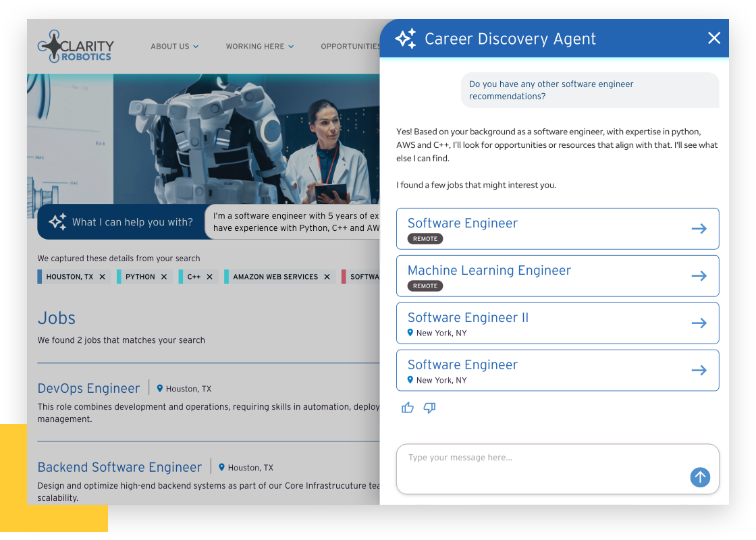Image resolution: width=756 pixels, height=540 pixels.
Task: Open the Opportunities navigation item
Action: tap(350, 47)
